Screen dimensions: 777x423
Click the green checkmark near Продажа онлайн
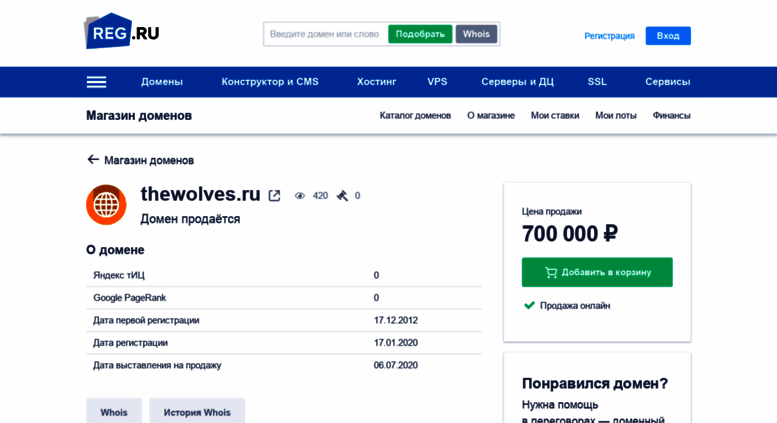coord(529,305)
